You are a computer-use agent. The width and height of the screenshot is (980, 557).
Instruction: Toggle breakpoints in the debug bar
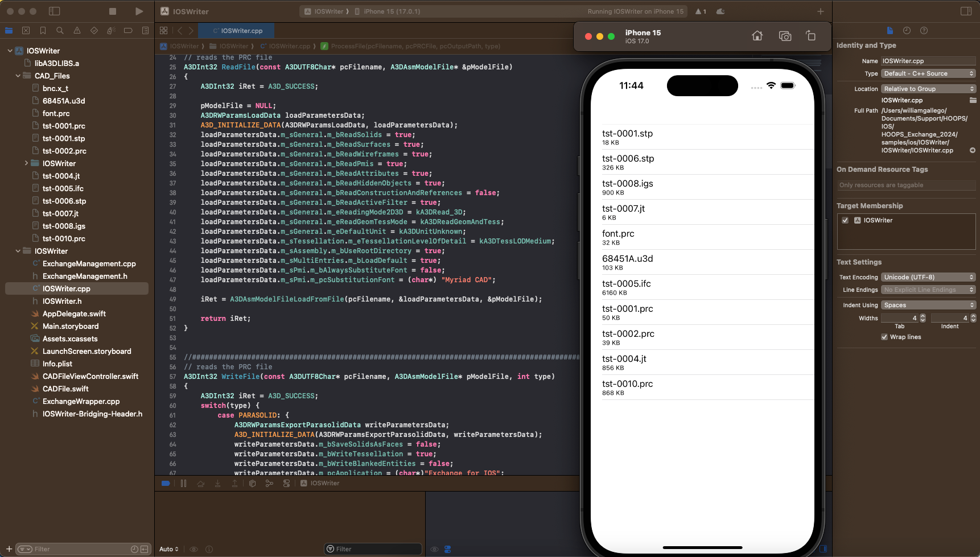point(166,483)
